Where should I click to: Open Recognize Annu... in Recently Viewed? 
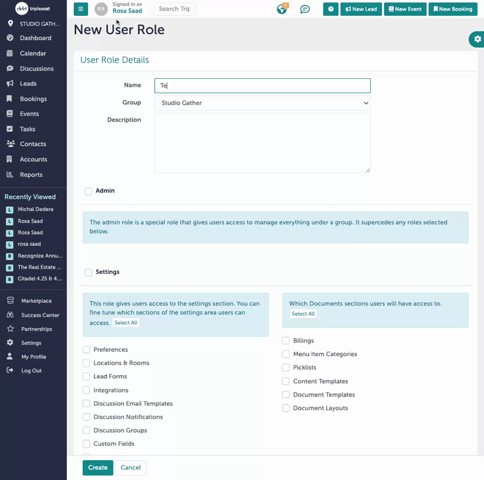(x=40, y=256)
